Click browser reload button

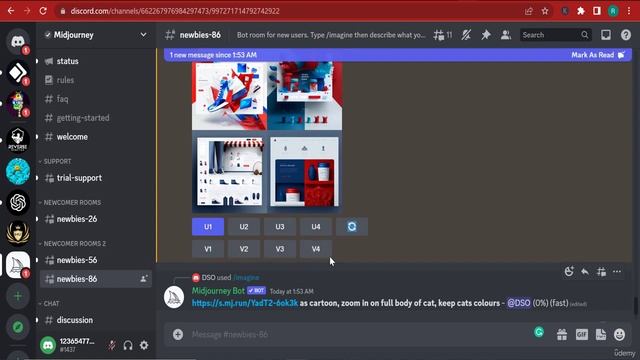click(x=43, y=11)
